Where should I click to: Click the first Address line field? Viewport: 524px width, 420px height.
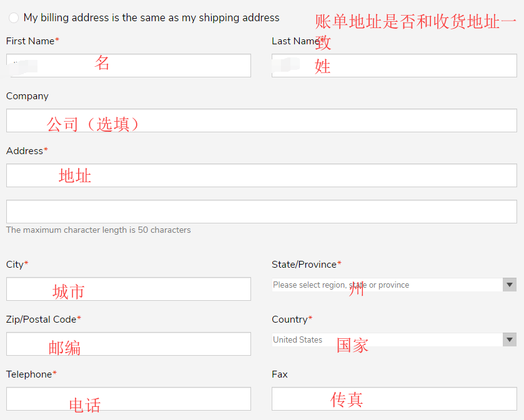click(x=262, y=175)
